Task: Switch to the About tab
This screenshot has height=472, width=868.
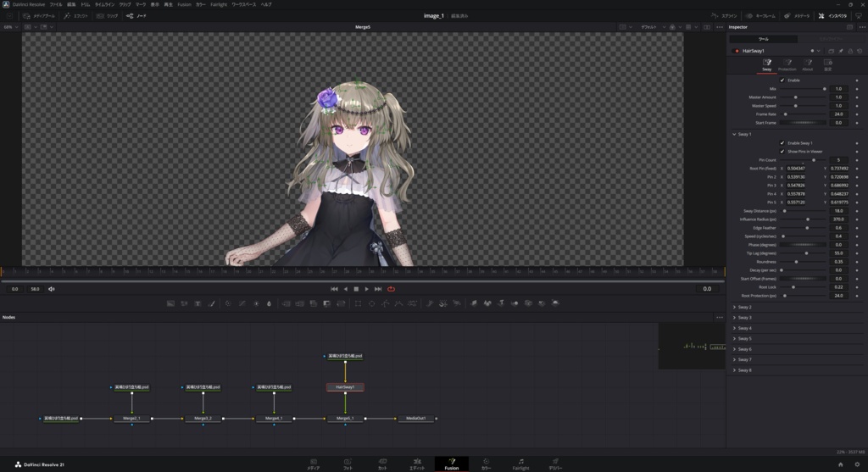Action: pos(808,65)
